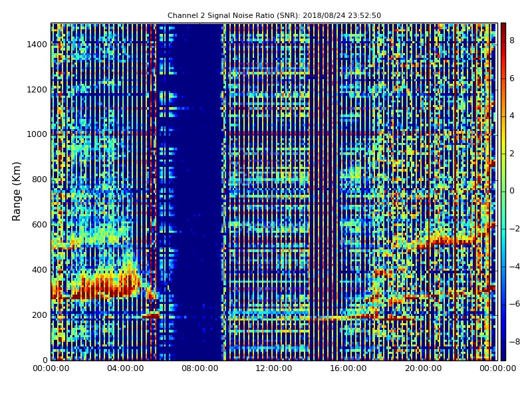Click the colorbar label 6

pyautogui.click(x=512, y=78)
